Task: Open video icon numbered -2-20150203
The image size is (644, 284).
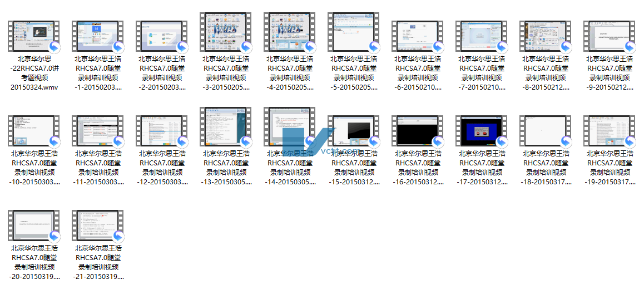Action: 162,37
